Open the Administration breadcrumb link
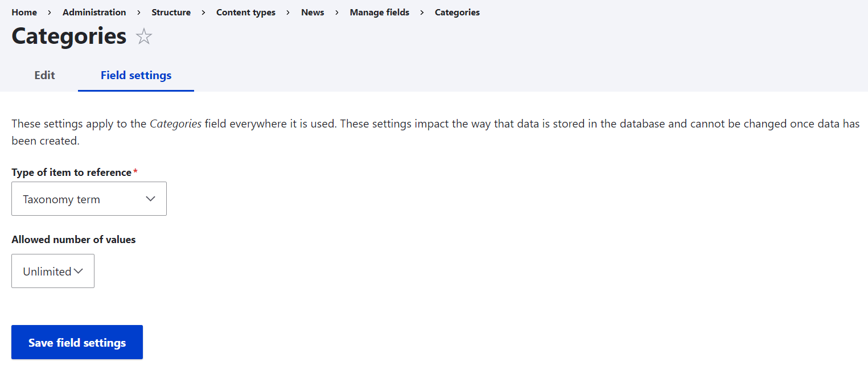 point(94,12)
